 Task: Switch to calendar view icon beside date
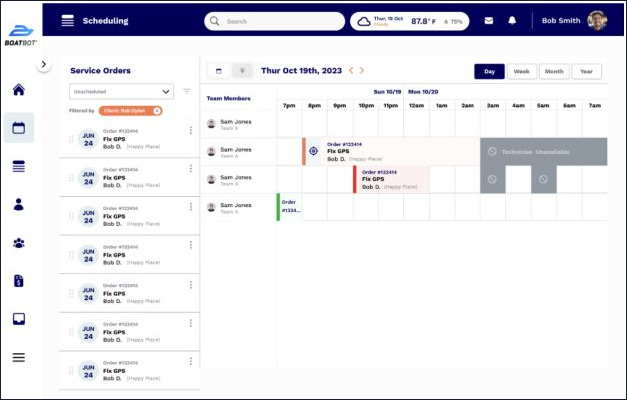pyautogui.click(x=218, y=71)
